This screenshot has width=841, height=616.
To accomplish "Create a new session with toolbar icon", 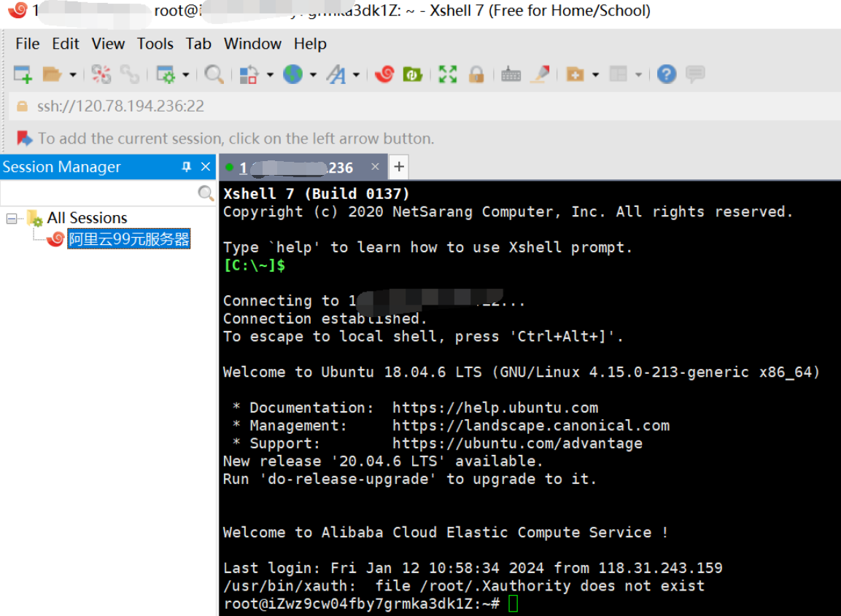I will pos(23,74).
